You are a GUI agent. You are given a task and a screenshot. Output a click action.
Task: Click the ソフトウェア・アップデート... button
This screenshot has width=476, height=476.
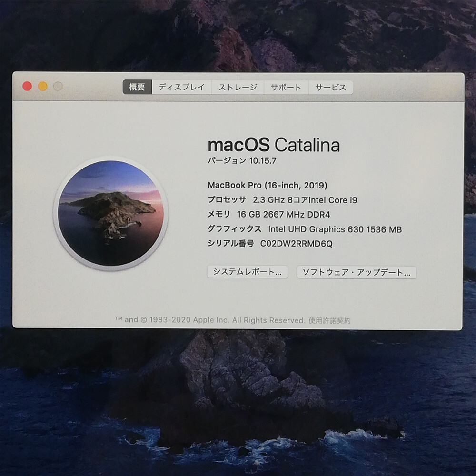(x=357, y=272)
